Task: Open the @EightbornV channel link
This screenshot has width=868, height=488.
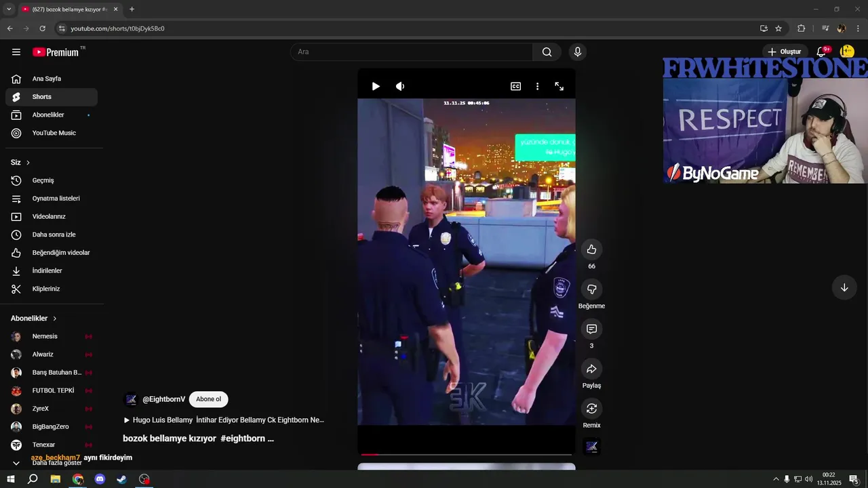Action: click(x=163, y=399)
